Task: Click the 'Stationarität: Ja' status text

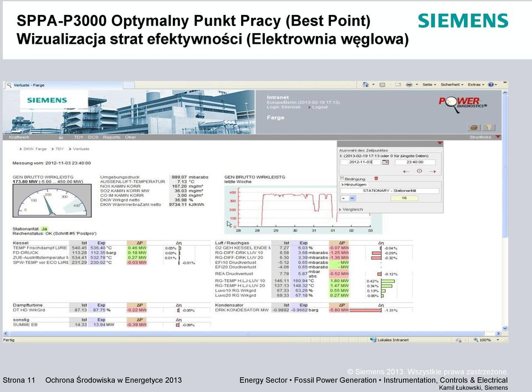Action: (30, 229)
